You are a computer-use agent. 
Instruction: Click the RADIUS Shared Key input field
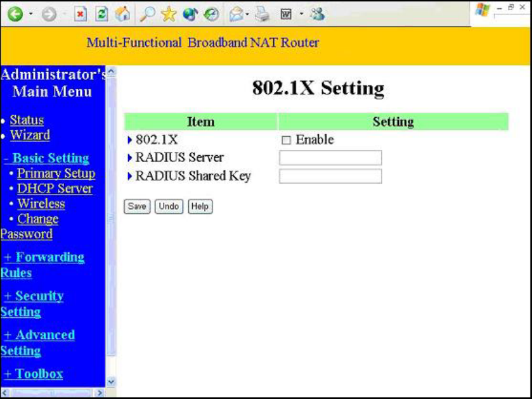coord(330,176)
